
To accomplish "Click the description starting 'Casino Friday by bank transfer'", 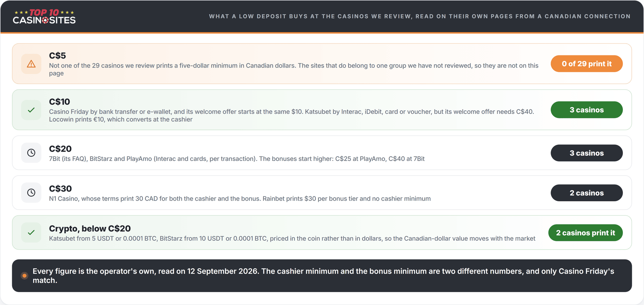I will coord(292,115).
